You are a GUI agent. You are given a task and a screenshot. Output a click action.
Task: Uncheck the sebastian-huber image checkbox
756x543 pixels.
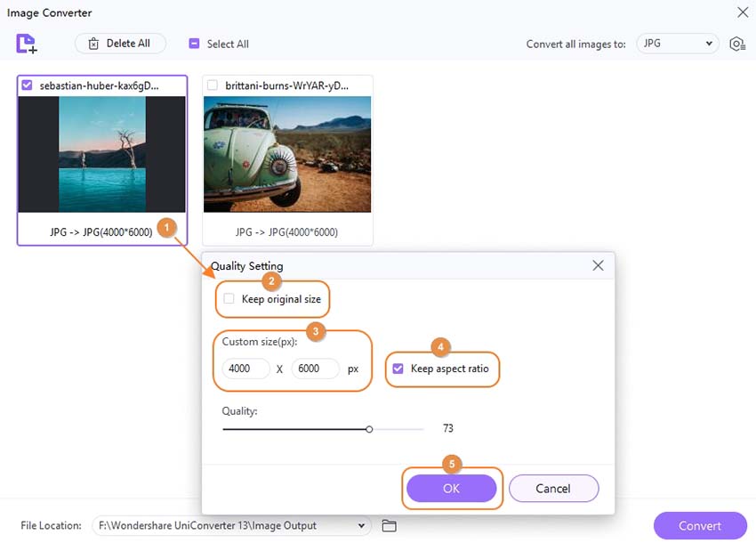pyautogui.click(x=28, y=85)
